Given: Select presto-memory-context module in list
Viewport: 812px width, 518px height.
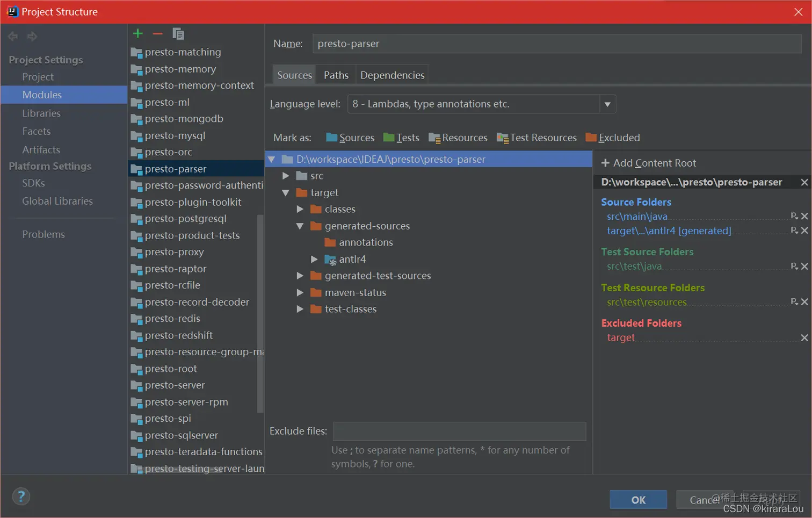Looking at the screenshot, I should (x=199, y=85).
